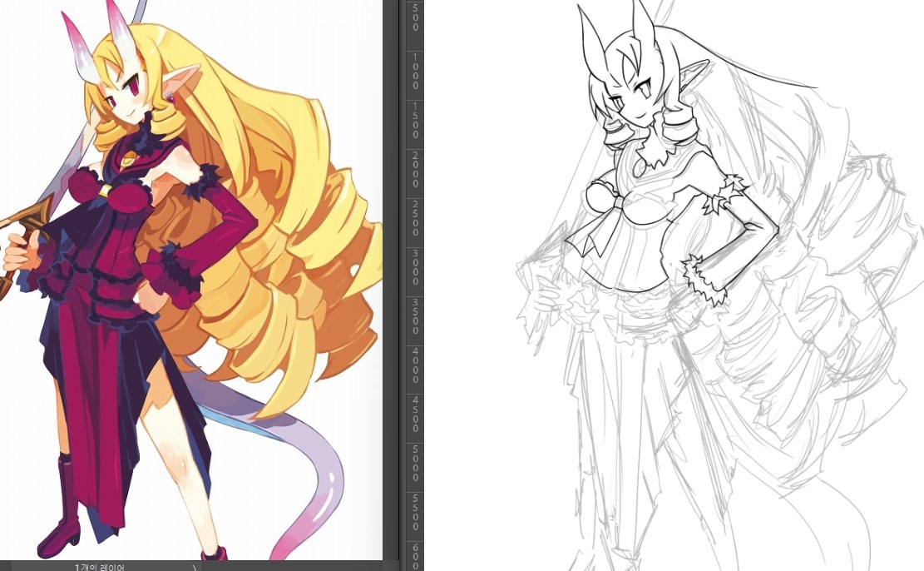Expand the status bar chevron arrow

[195, 568]
